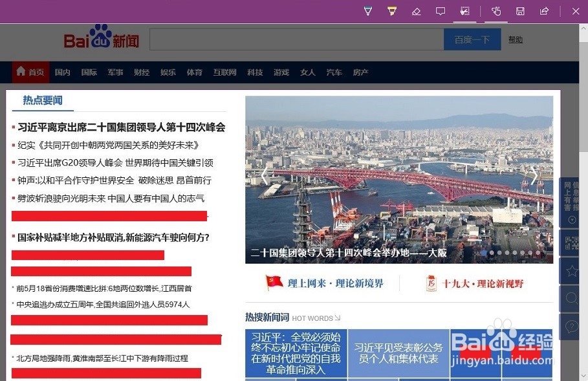
Task: Choose the eraser tool
Action: [x=416, y=11]
